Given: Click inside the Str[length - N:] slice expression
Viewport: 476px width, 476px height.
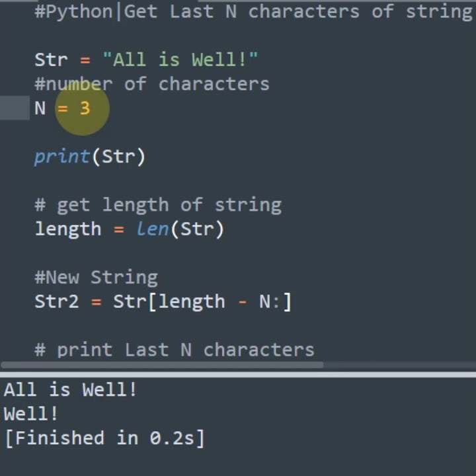Looking at the screenshot, I should [x=202, y=301].
